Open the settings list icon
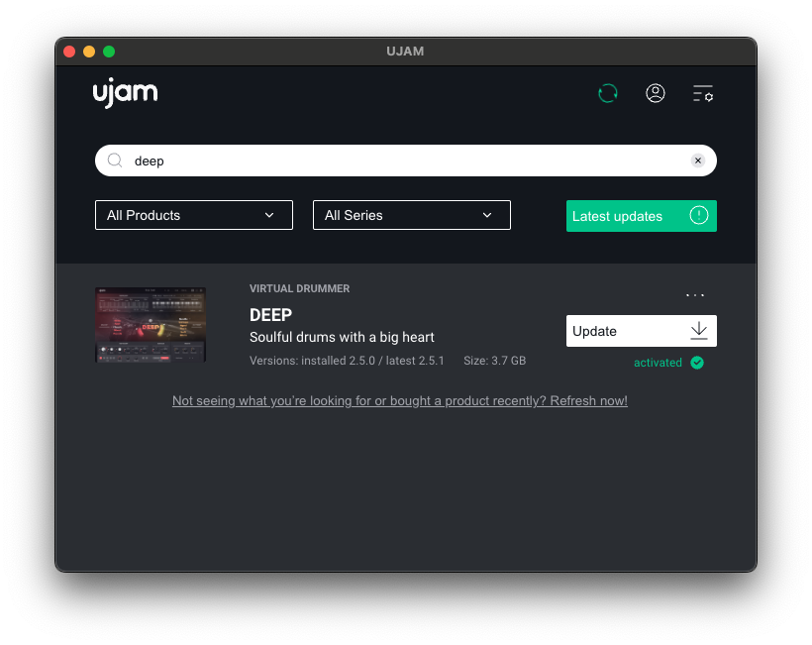Screen dimensions: 812x645 point(703,94)
